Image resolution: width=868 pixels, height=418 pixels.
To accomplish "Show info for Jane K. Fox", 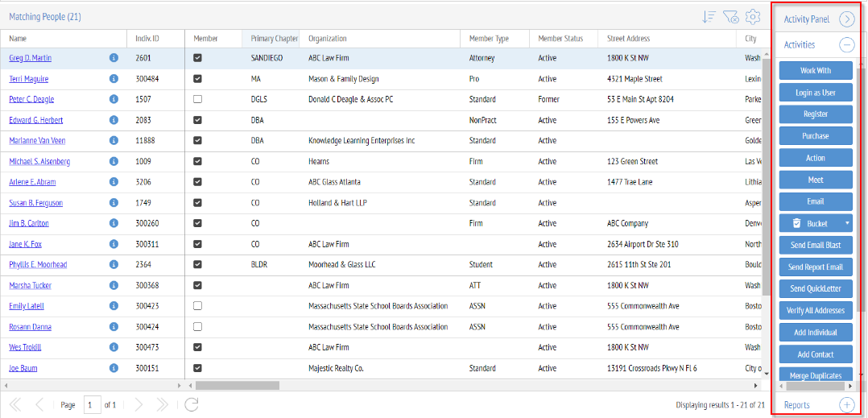I will pyautogui.click(x=114, y=243).
